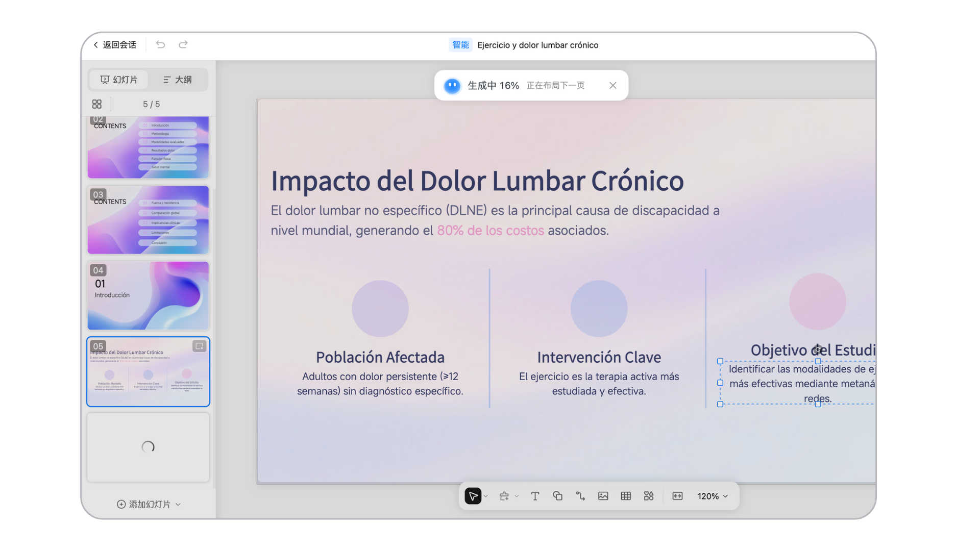Click the undo arrow
980x551 pixels.
160,44
